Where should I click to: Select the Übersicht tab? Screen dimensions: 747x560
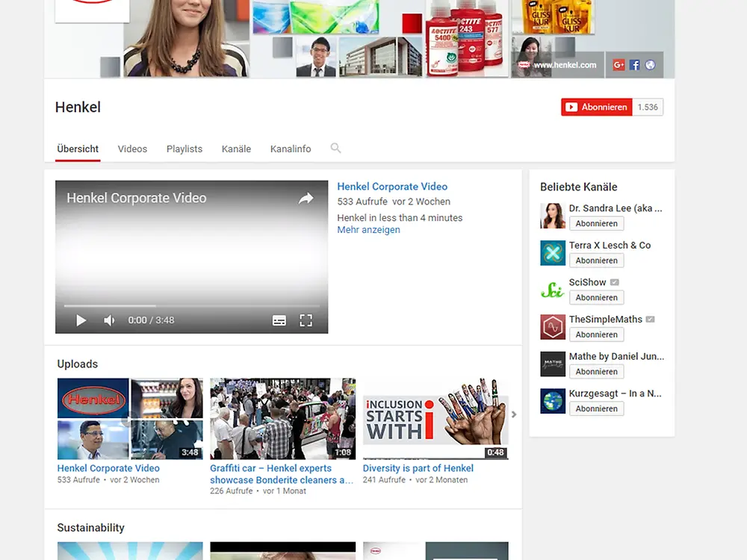click(x=78, y=149)
